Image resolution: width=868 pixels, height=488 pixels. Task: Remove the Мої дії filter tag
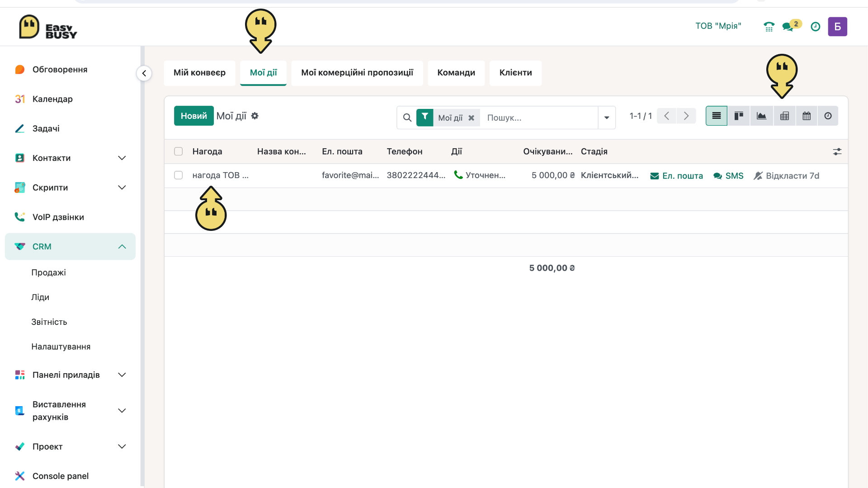471,118
